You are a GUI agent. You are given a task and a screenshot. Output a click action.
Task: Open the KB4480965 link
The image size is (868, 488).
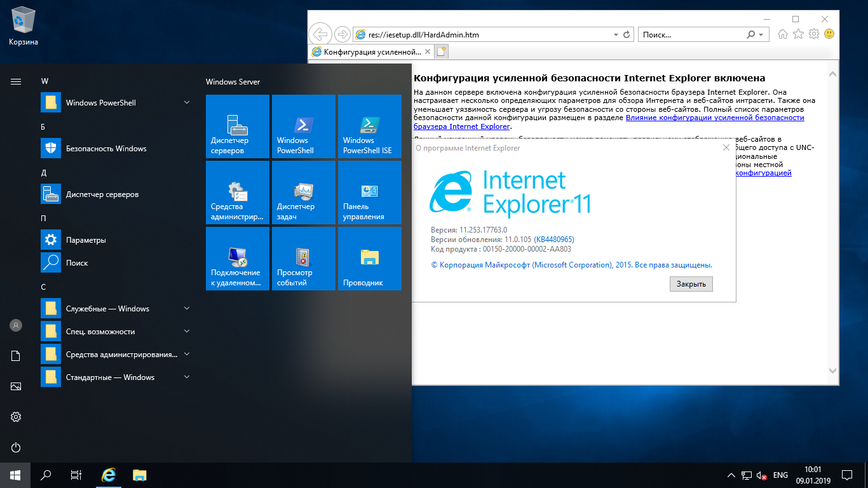pyautogui.click(x=554, y=240)
